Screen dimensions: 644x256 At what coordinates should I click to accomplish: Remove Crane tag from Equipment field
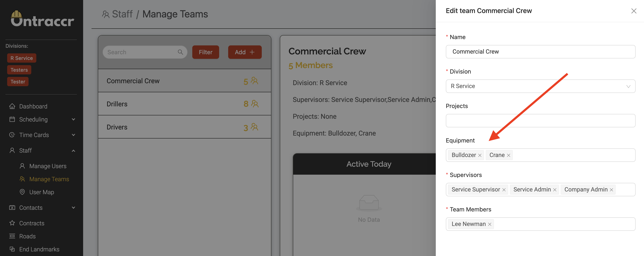pos(508,155)
